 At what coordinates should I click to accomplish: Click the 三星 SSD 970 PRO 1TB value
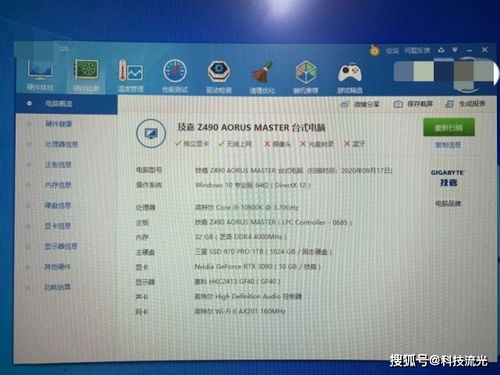263,252
